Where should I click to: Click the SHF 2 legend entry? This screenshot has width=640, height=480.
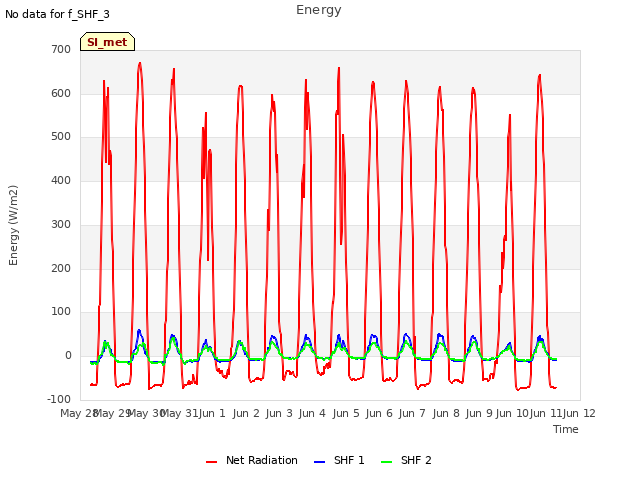406,460
